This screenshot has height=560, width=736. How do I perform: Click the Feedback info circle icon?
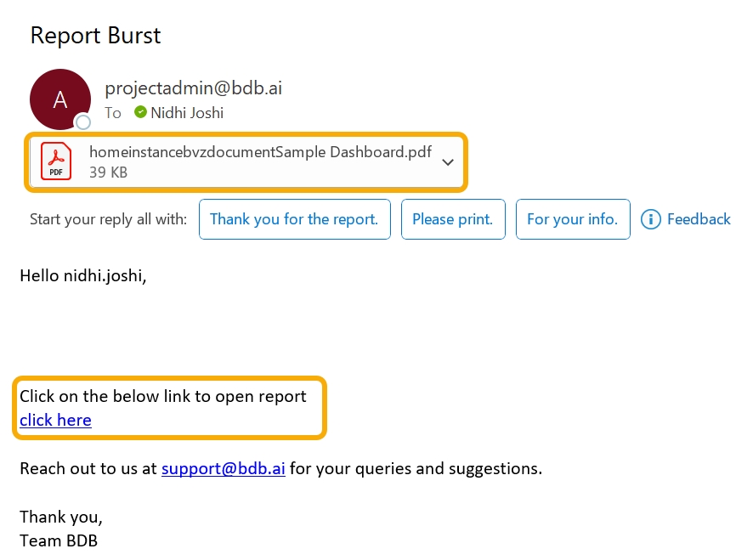(x=650, y=219)
